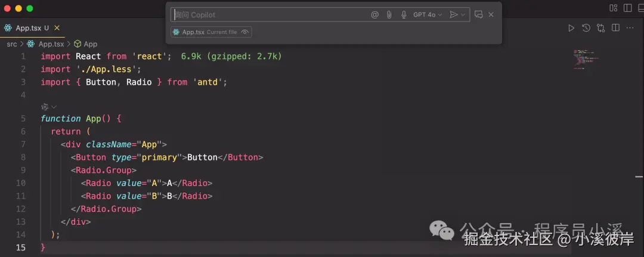Viewport: 644px width, 257px height.
Task: Click the 6.9k gzipped size hint
Action: point(231,56)
